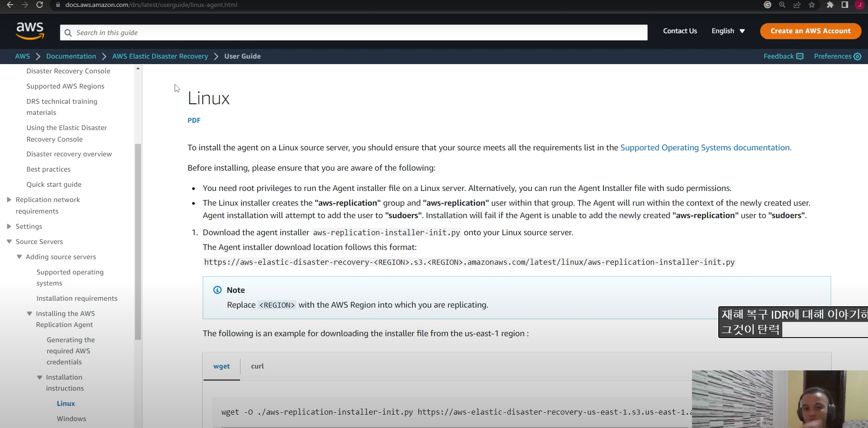Toggle the browser side panel icon
The image size is (868, 428).
(845, 5)
